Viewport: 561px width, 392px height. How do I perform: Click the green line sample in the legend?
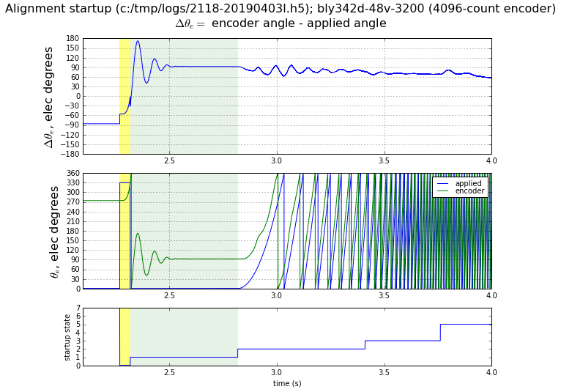[443, 191]
